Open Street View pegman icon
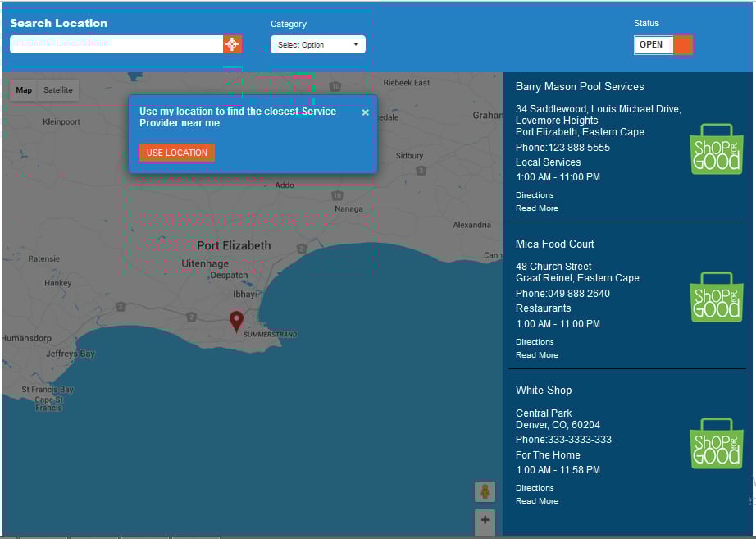Image resolution: width=756 pixels, height=539 pixels. coord(485,491)
